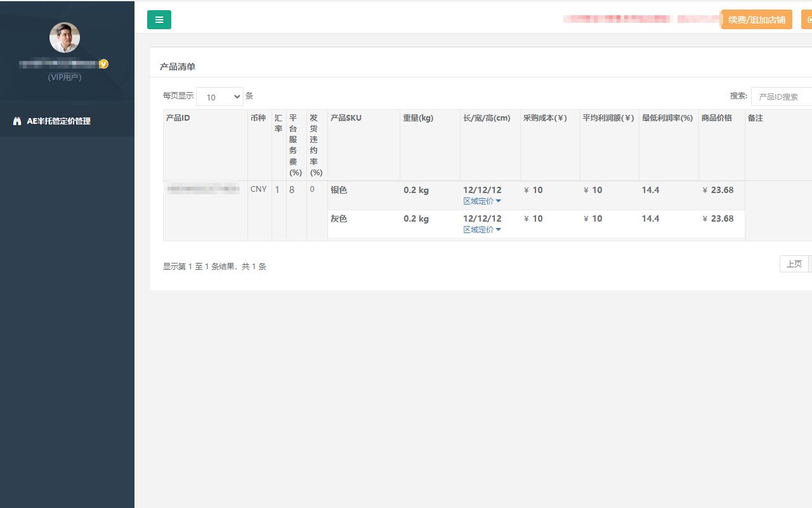Expand 区域定价 for the 银色 SKU
Viewport: 812px width, 508px height.
[x=479, y=201]
